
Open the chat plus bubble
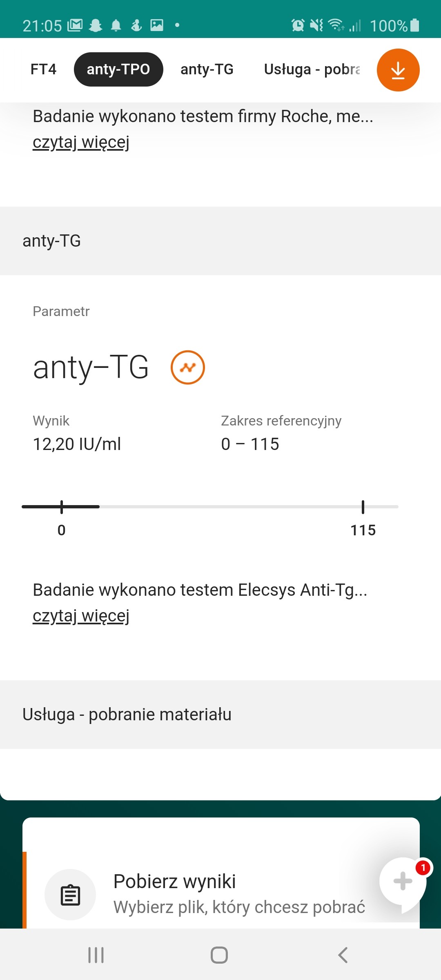tap(403, 881)
